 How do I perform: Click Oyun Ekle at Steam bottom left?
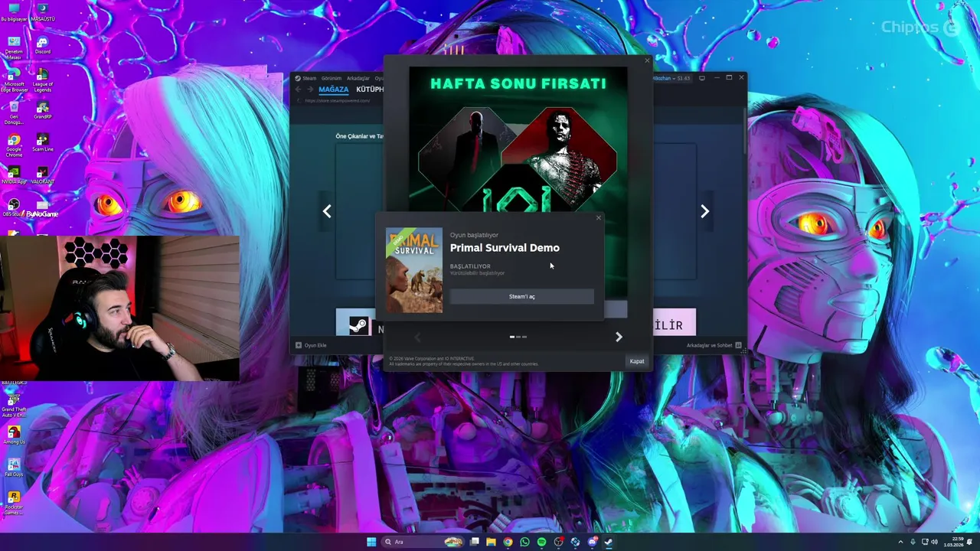tap(311, 345)
